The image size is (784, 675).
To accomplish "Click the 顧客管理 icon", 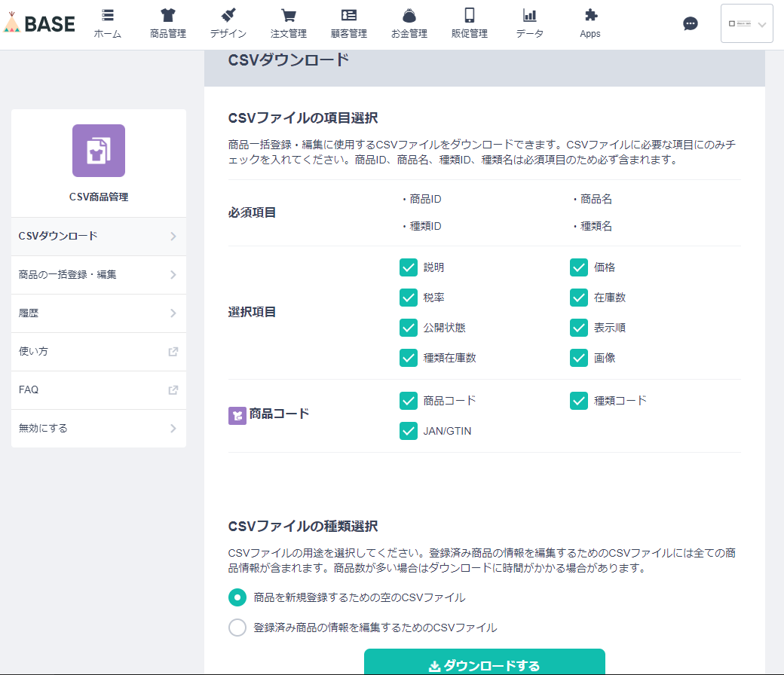I will [348, 23].
